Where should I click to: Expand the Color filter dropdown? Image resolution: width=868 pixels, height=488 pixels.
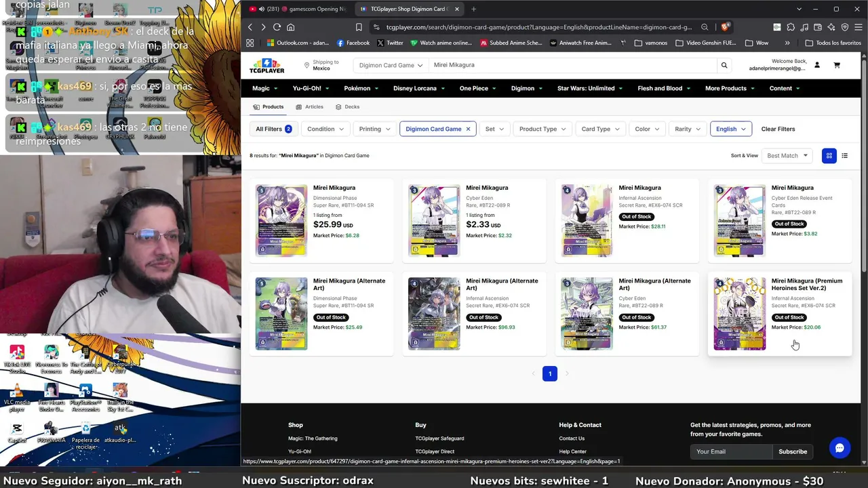click(647, 129)
